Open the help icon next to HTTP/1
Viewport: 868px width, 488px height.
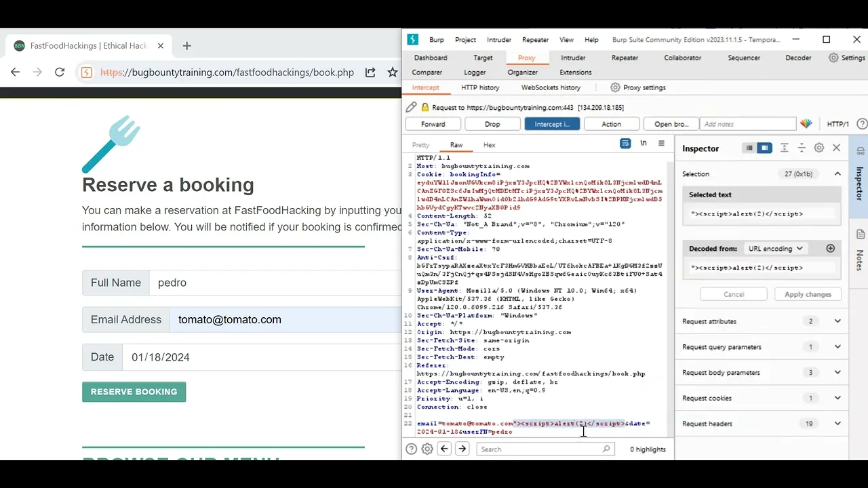point(862,124)
